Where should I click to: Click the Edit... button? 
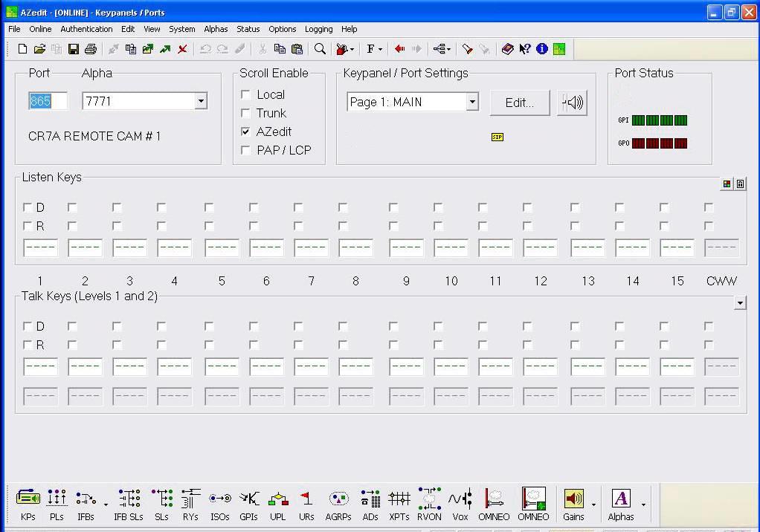[519, 103]
